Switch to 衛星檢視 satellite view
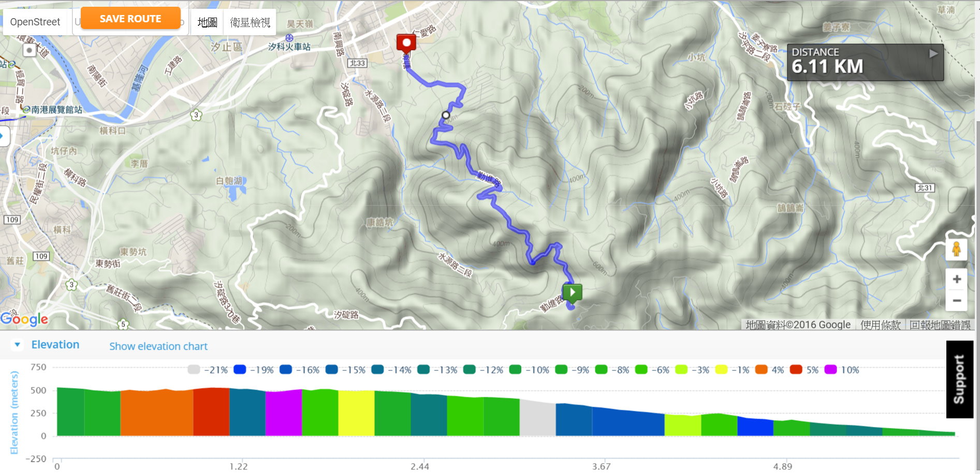This screenshot has width=980, height=474. click(250, 22)
